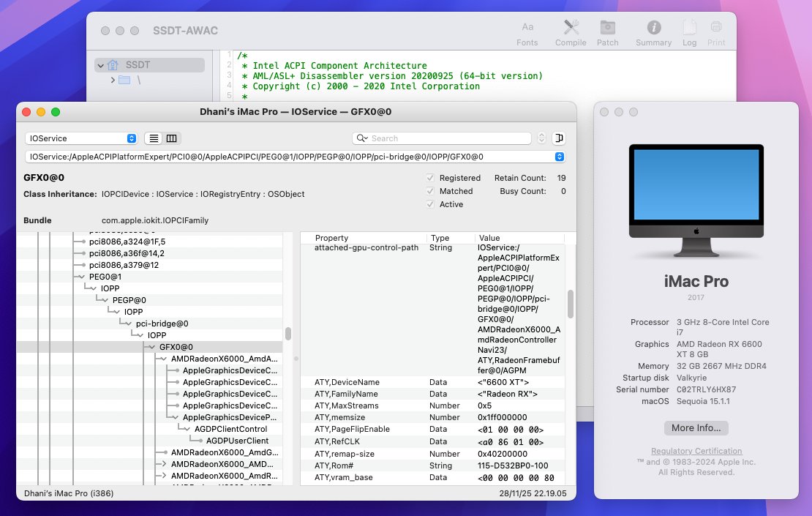Click the Print toolbar icon
The width and height of the screenshot is (812, 516).
tap(716, 26)
